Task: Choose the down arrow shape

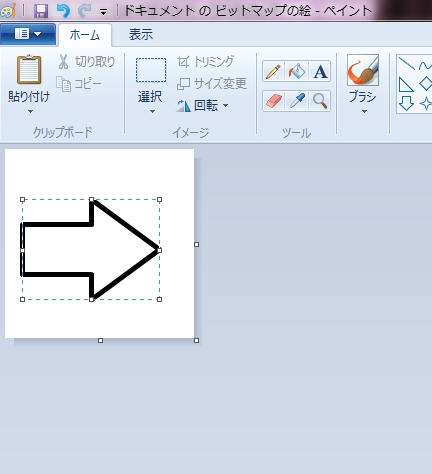Action: tap(406, 103)
